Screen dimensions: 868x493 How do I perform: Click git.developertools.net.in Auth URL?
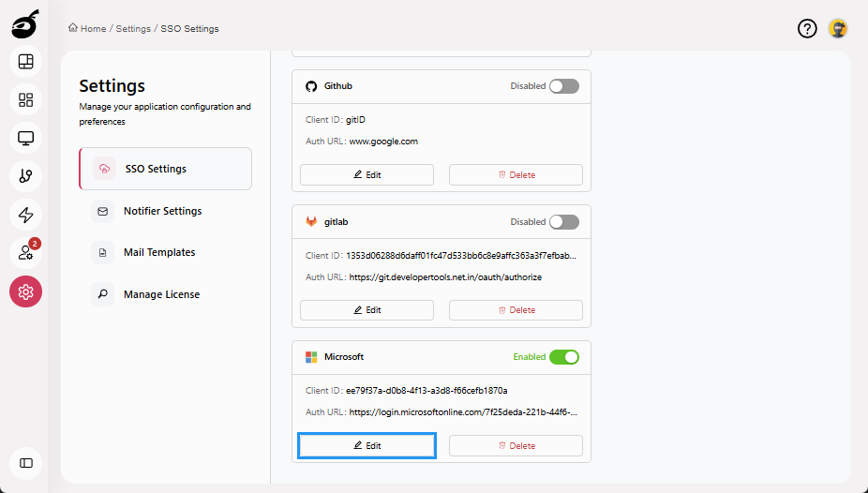pos(445,277)
